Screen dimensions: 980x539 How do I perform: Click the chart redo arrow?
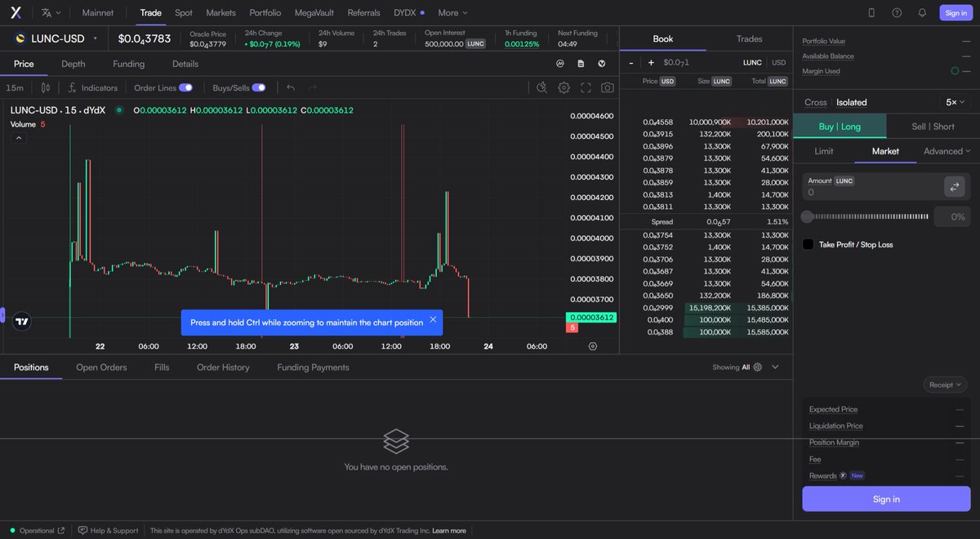pyautogui.click(x=312, y=87)
